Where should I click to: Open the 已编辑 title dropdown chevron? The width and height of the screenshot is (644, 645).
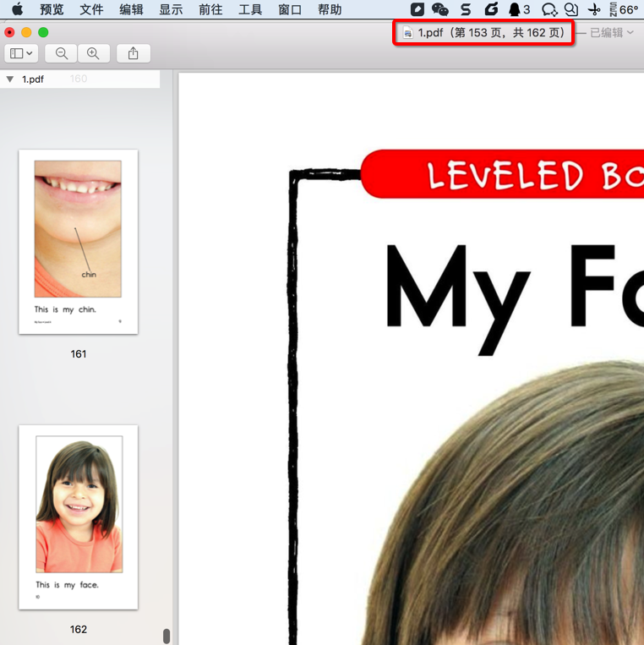630,32
